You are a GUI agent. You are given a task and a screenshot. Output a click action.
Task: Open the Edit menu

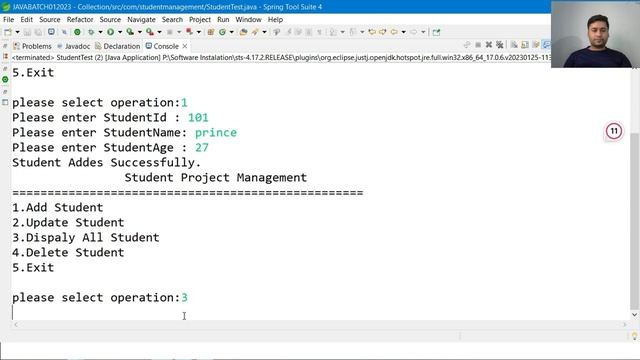coord(26,19)
